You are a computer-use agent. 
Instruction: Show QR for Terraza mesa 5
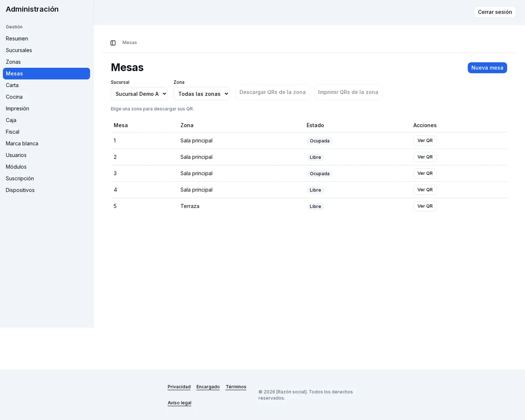425,206
